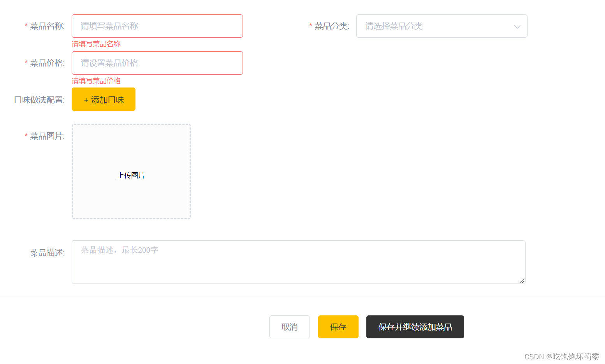Screen dimensions: 605x364
Task: Open the 菜品分类 category selector
Action: [x=428, y=26]
